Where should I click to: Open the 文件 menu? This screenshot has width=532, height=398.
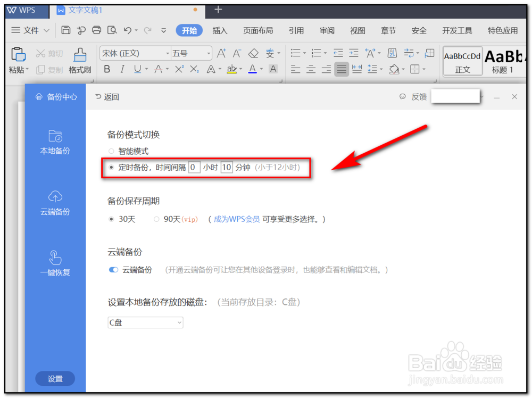click(30, 30)
